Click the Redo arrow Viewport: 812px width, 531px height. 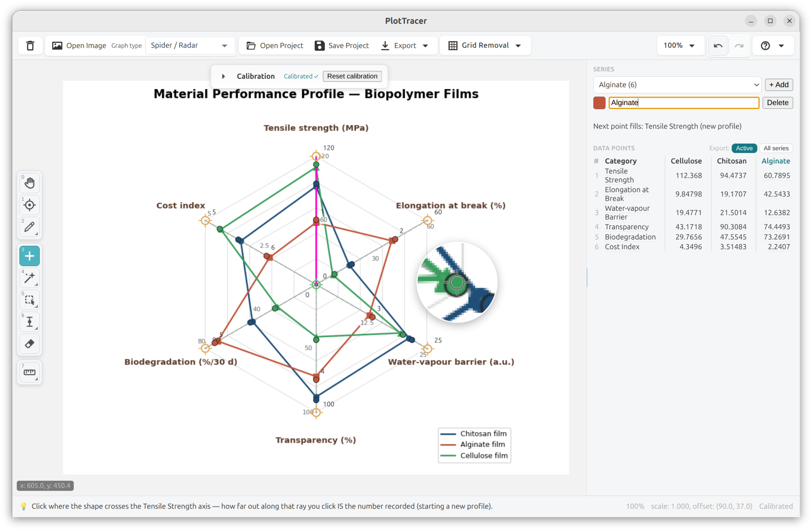tap(739, 45)
